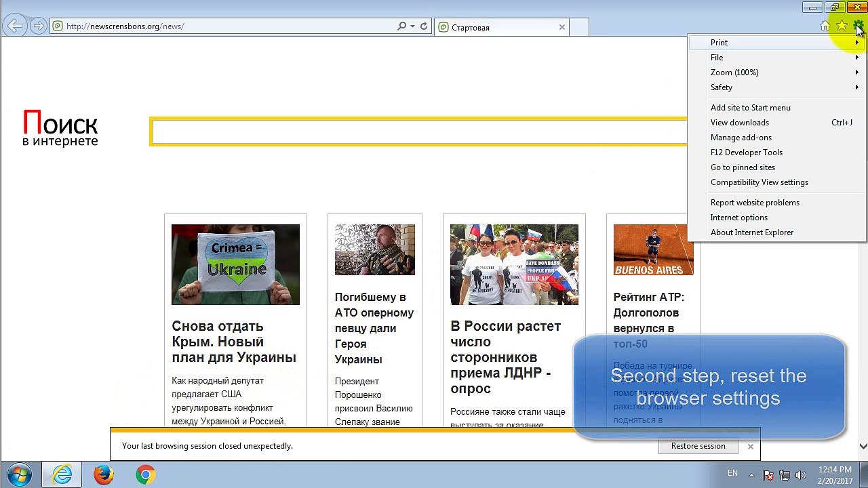
Task: Click the Internet Explorer taskbar icon
Action: pyautogui.click(x=62, y=474)
